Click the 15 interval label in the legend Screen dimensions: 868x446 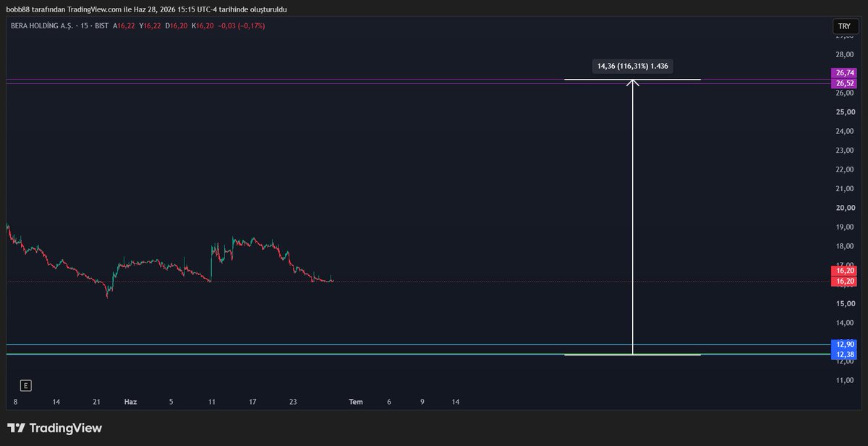pyautogui.click(x=85, y=25)
